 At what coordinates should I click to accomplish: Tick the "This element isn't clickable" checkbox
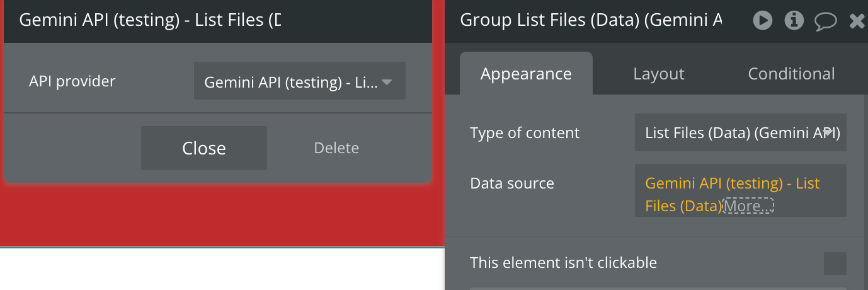coord(835,264)
